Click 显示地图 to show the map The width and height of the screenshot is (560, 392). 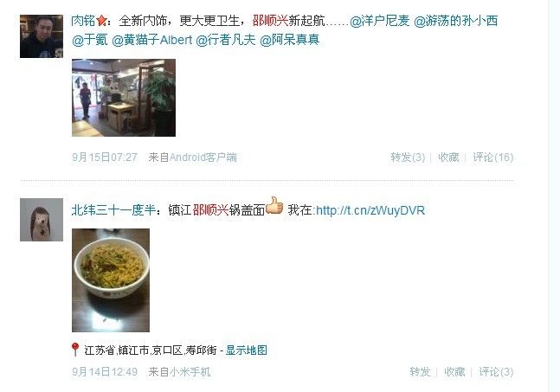[247, 350]
